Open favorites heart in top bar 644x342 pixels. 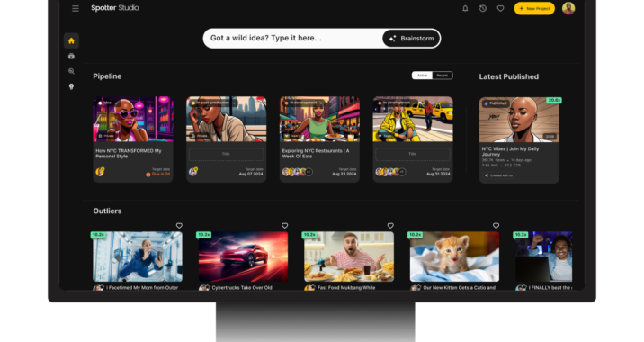click(500, 8)
